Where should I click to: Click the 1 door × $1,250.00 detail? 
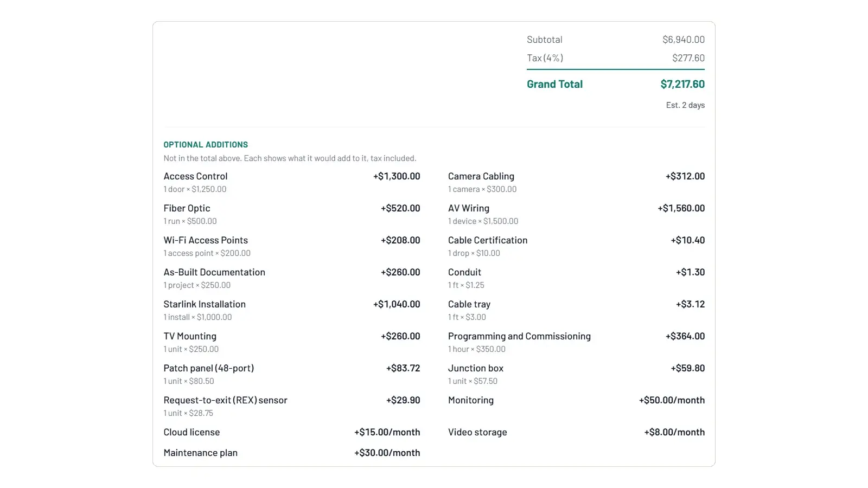[195, 189]
